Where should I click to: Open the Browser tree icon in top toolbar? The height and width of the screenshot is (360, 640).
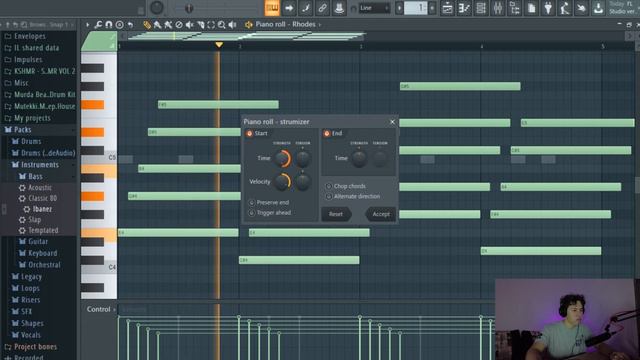(515, 8)
